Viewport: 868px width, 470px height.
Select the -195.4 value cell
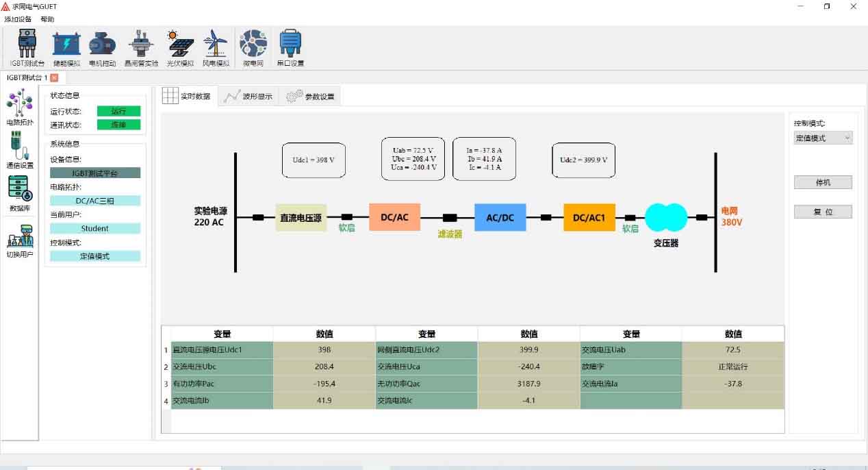[324, 384]
